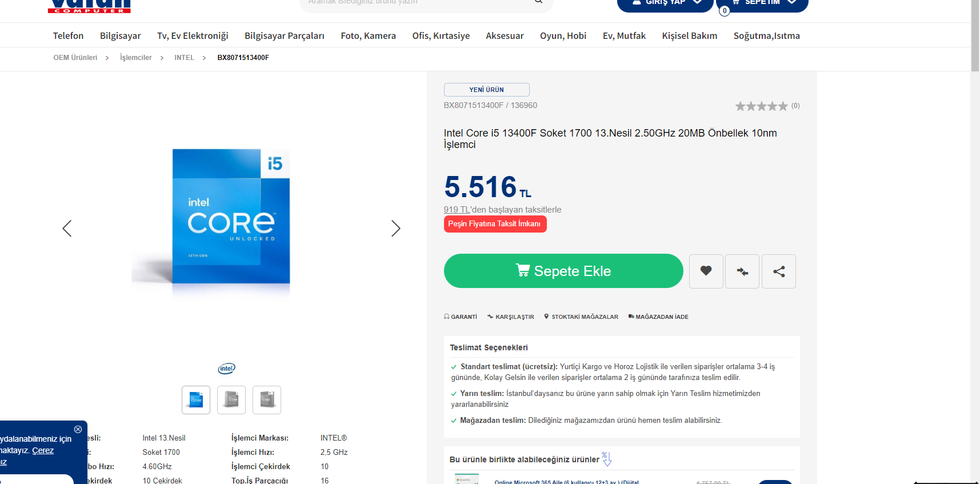Rate product using the star rating
This screenshot has width=980, height=484.
tap(761, 106)
